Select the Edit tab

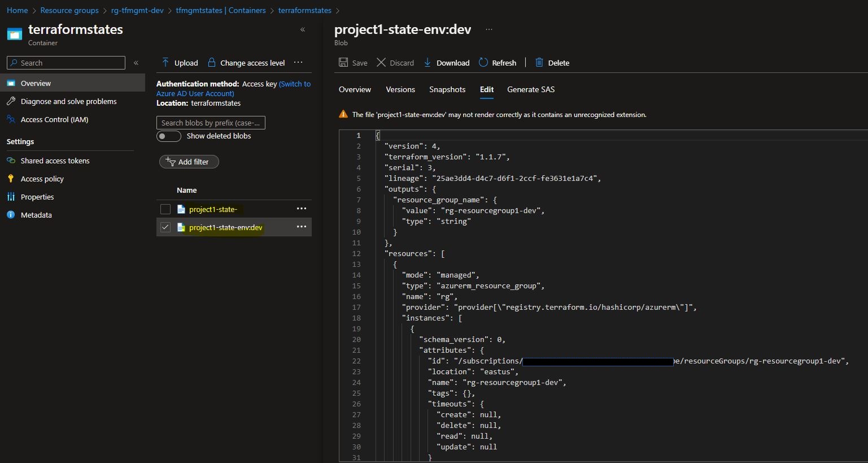[x=487, y=89]
